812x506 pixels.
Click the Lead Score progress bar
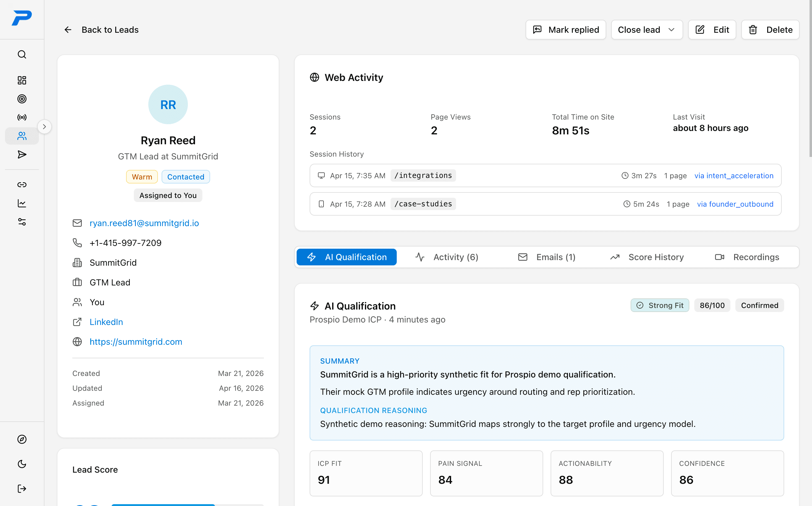tap(188, 505)
